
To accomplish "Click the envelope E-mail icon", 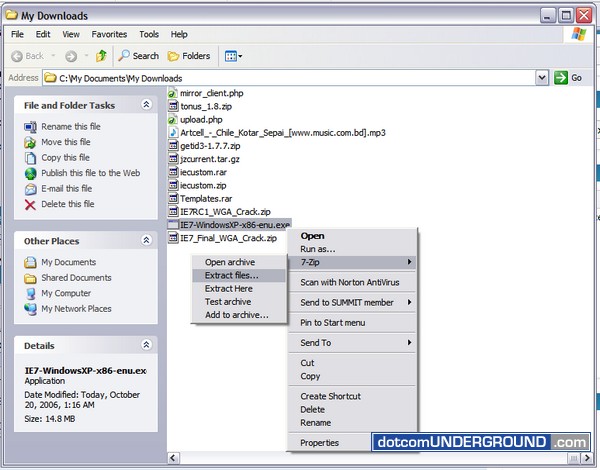I will tap(31, 189).
